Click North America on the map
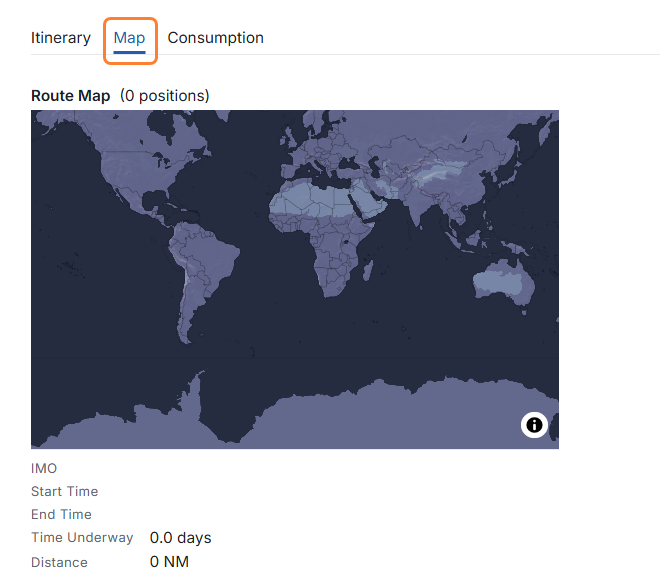This screenshot has width=660, height=577. pyautogui.click(x=130, y=170)
